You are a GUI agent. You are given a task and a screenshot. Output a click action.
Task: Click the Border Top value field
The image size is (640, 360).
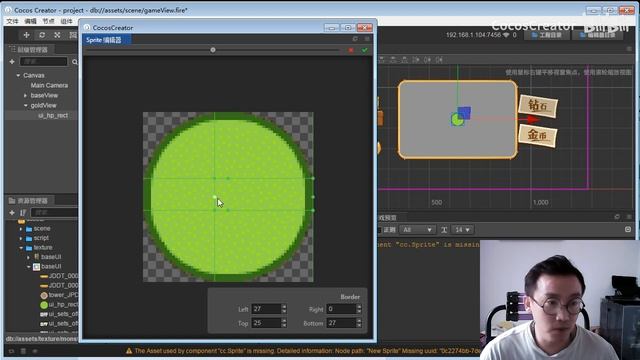coord(266,323)
